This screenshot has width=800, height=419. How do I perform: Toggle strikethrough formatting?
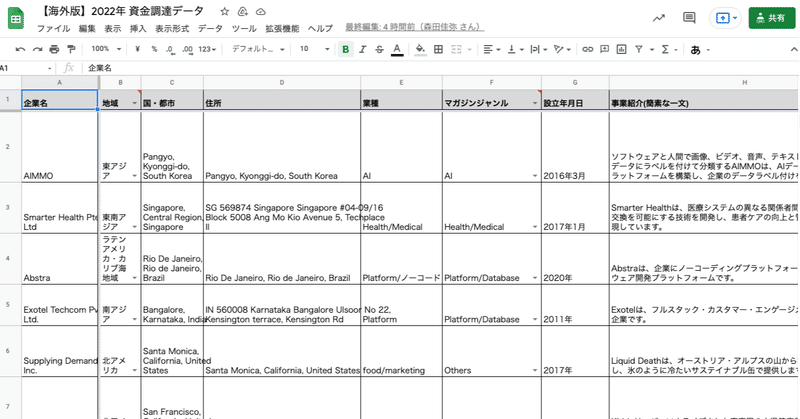click(379, 50)
